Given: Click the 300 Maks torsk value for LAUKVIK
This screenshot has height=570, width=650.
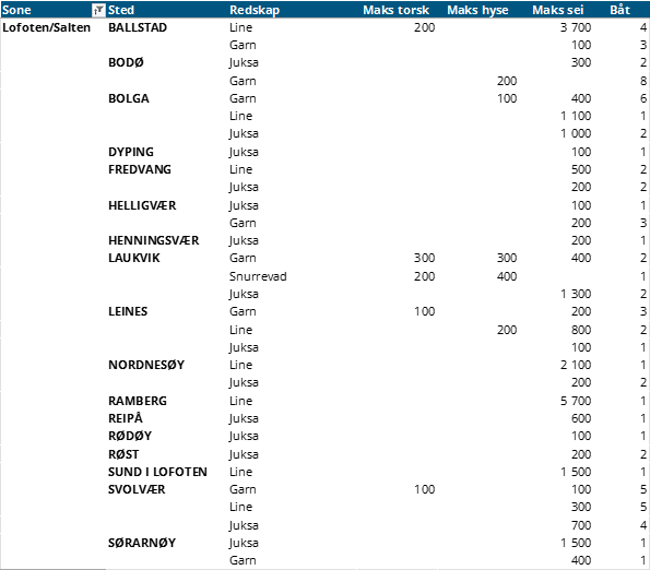Looking at the screenshot, I should click(x=424, y=258).
